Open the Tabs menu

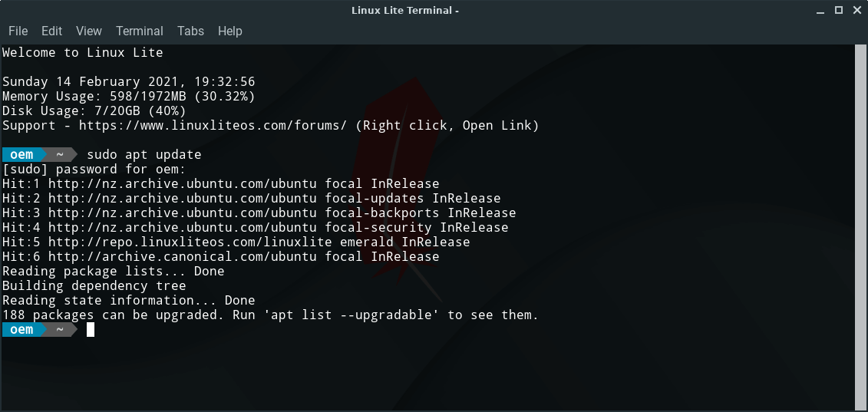[190, 31]
